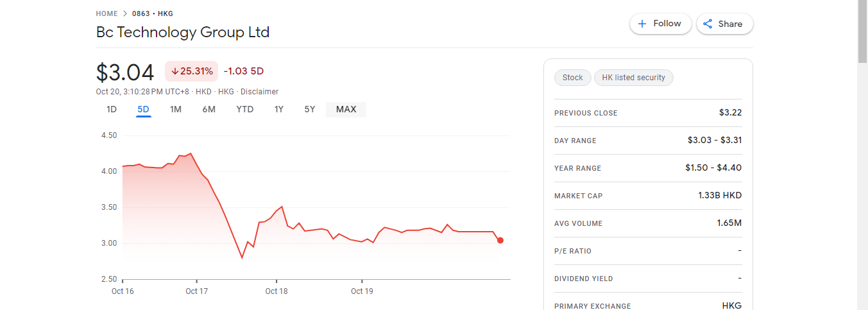
Task: Click the red down-arrow in percent badge
Action: point(174,71)
